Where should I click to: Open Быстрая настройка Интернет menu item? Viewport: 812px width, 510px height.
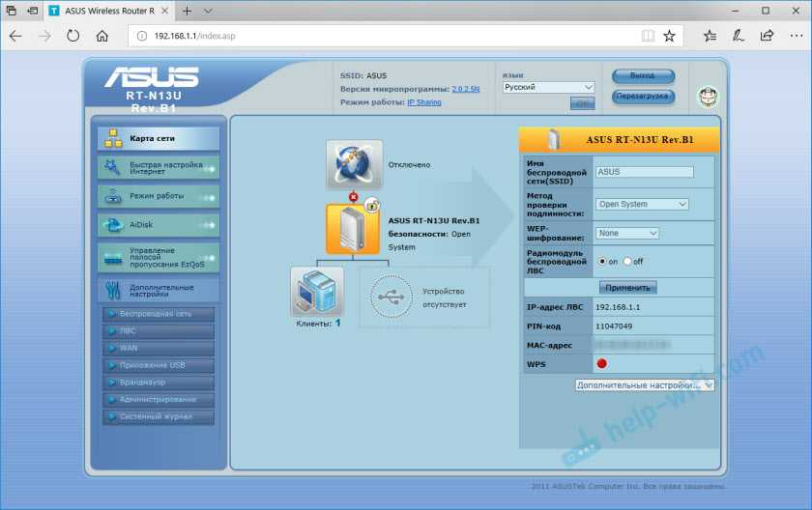(x=159, y=168)
